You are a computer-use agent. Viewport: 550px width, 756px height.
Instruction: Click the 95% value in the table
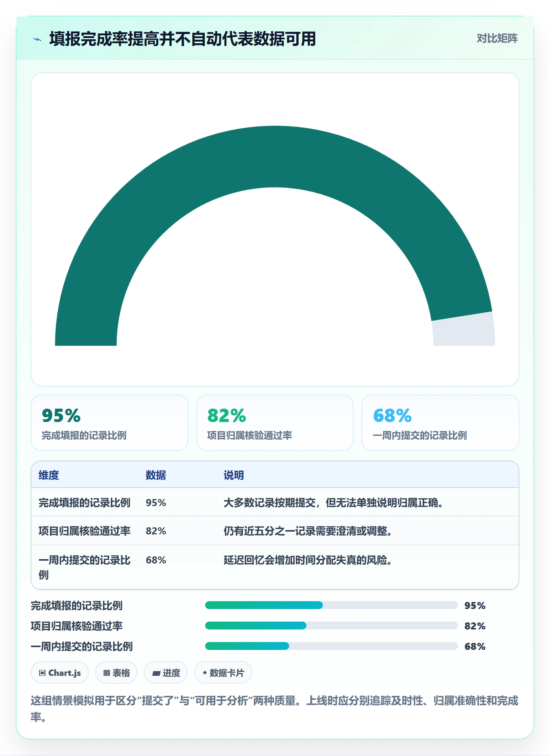click(x=156, y=503)
